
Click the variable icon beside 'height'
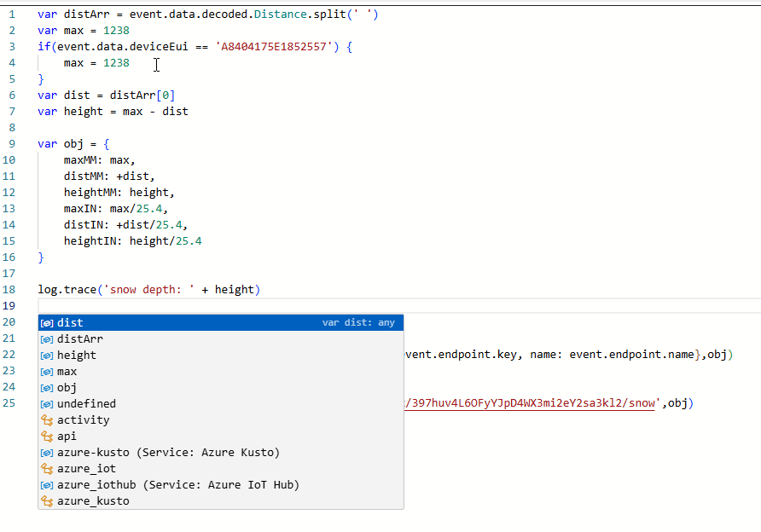pos(47,356)
